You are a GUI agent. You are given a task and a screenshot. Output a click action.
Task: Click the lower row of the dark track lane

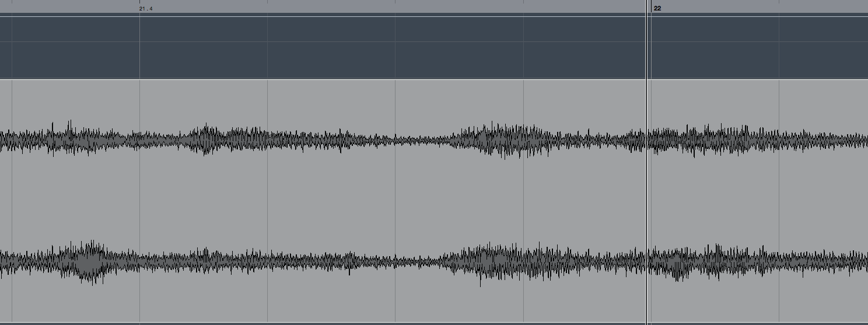pos(322,60)
